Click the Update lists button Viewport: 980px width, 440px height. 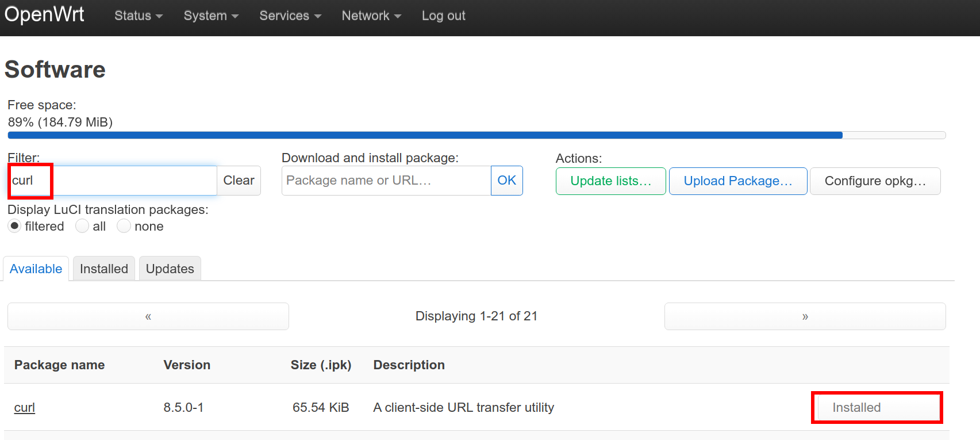[610, 181]
